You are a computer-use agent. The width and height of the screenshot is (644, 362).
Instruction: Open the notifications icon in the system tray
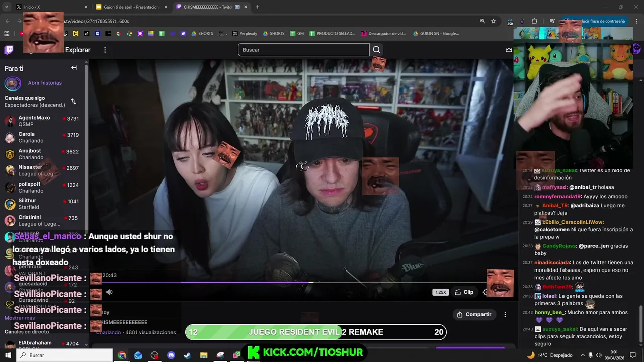click(x=633, y=355)
